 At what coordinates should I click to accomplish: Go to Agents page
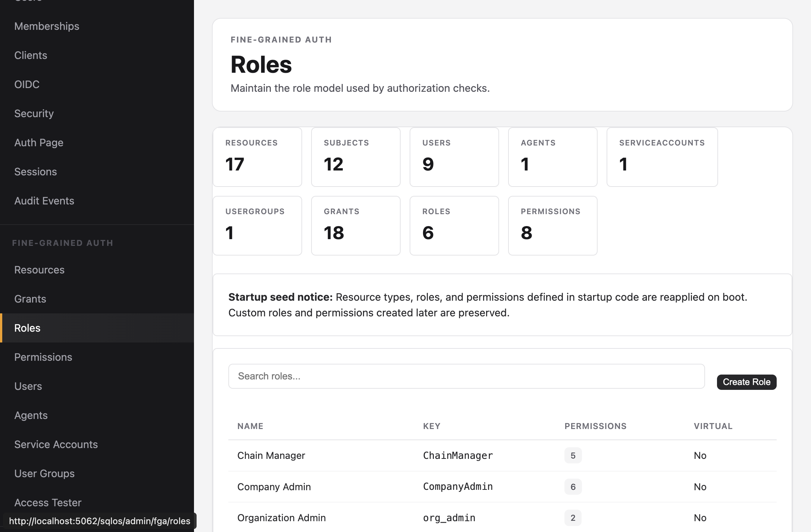[x=31, y=415]
